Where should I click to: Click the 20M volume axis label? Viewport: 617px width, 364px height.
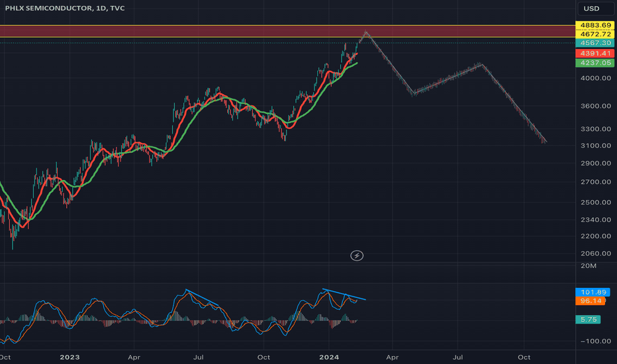click(x=589, y=266)
